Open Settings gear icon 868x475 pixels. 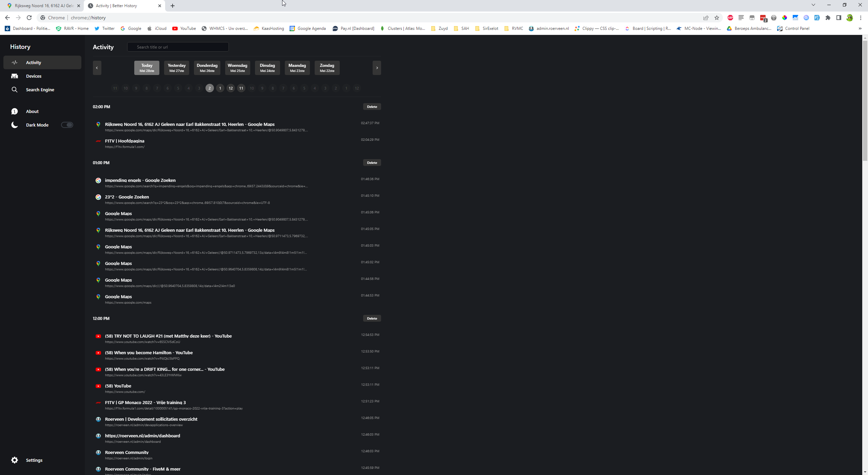tap(15, 460)
